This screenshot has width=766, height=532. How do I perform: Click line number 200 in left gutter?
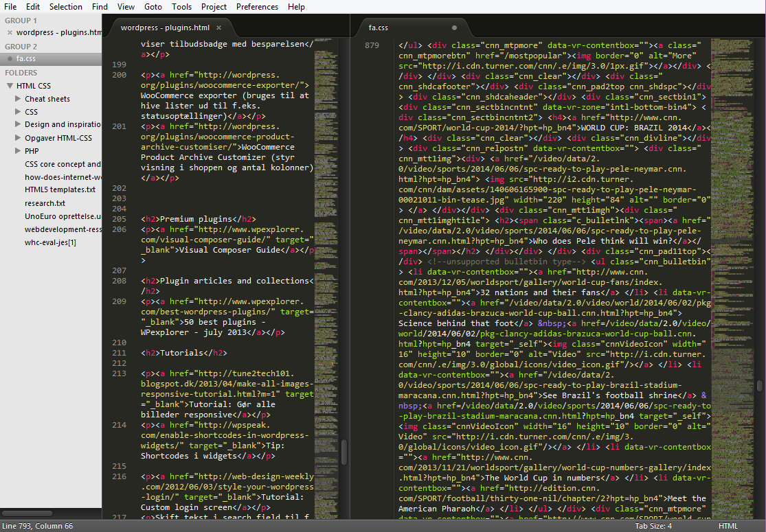click(x=120, y=75)
